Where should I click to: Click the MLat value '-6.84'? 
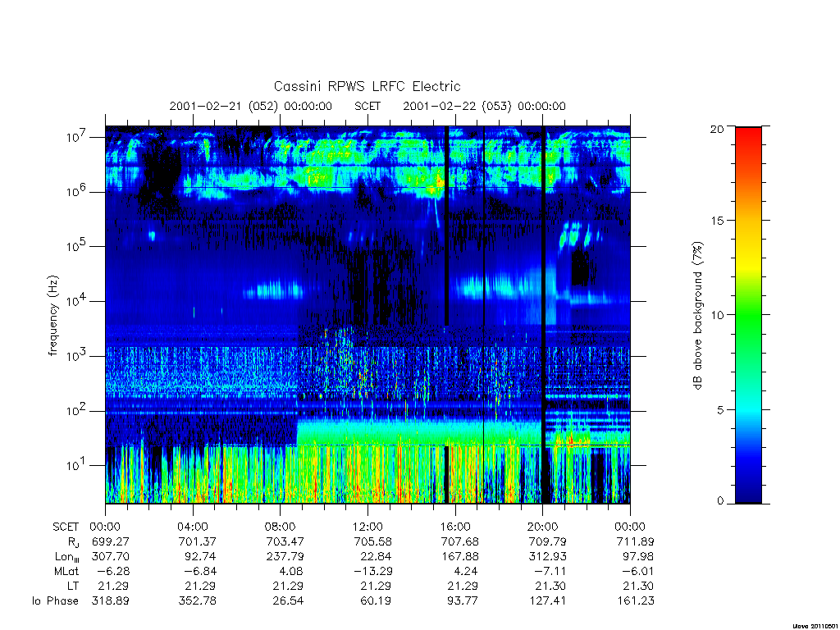201,572
